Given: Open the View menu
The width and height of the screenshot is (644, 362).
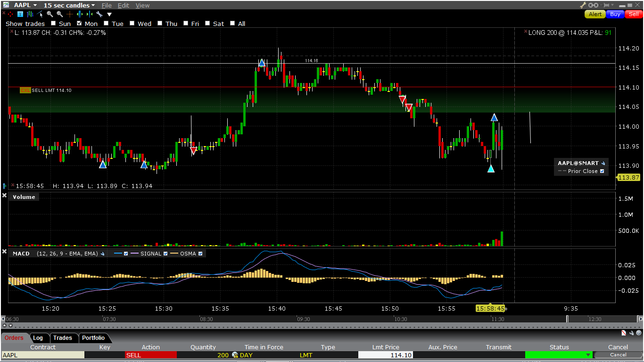Looking at the screenshot, I should pyautogui.click(x=142, y=5).
